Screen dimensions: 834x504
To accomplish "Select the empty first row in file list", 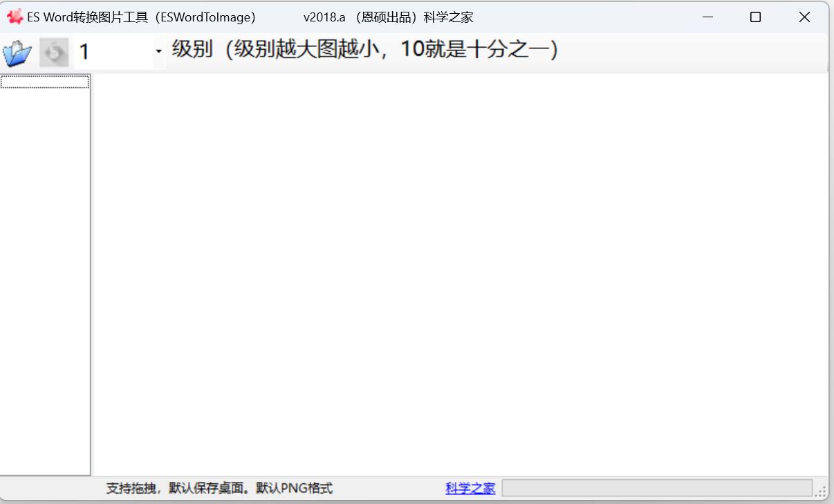I will coord(45,82).
